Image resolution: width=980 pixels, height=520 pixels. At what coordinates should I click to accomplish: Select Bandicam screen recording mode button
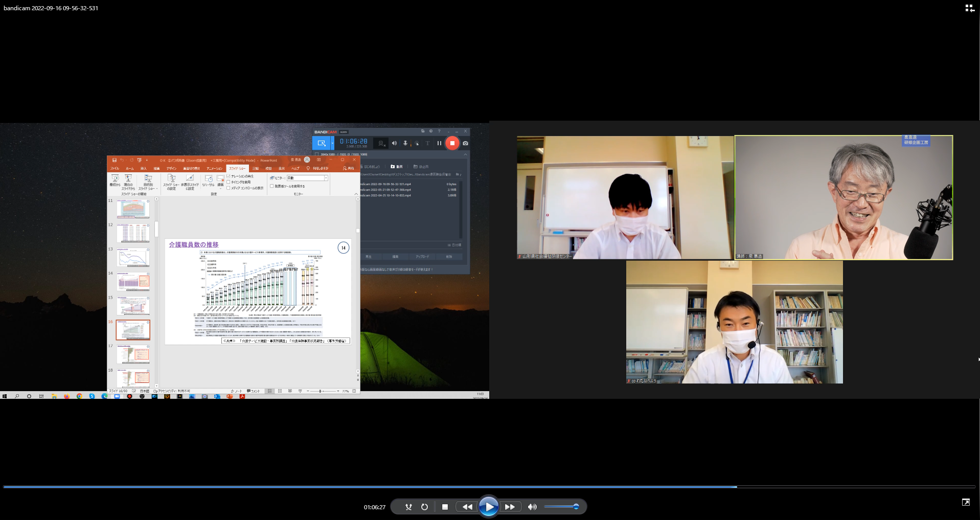322,143
